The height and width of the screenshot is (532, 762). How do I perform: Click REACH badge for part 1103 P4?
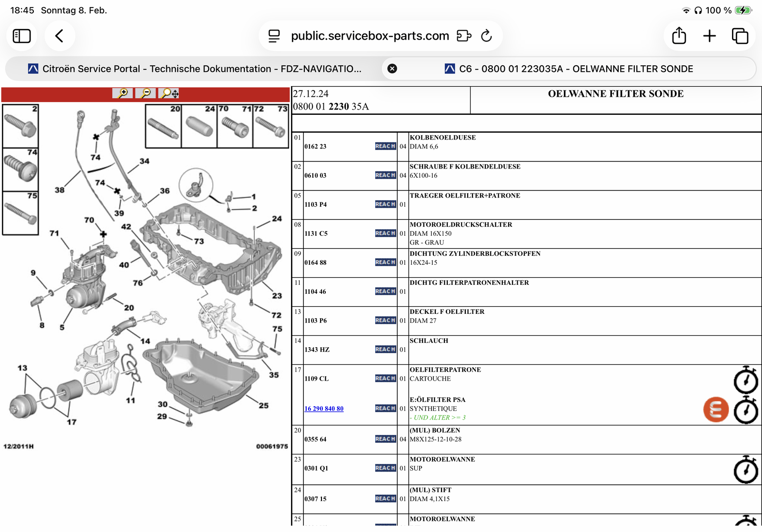385,204
